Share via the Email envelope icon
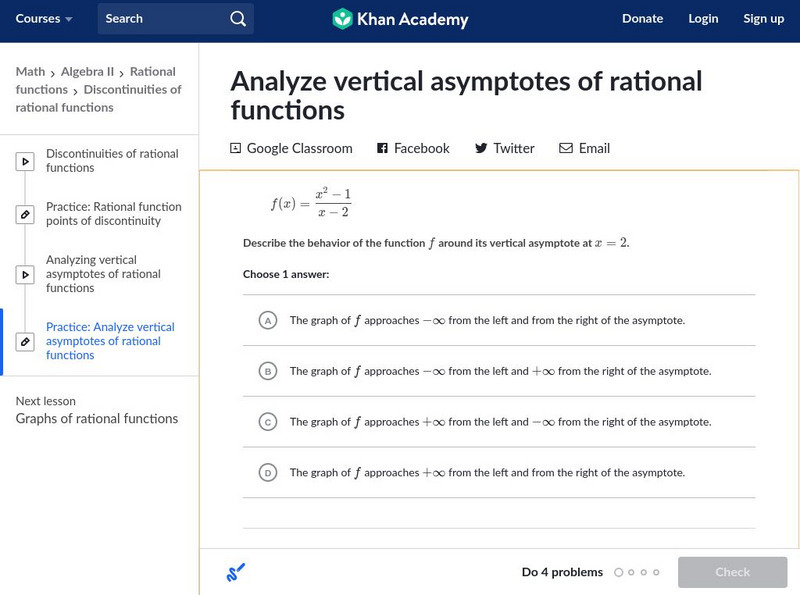800x595 pixels. (566, 148)
